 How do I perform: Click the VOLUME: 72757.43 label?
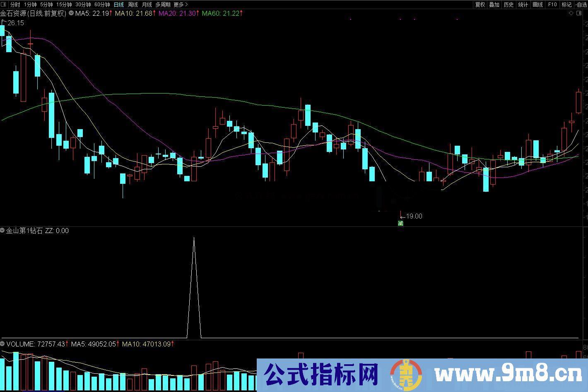point(36,344)
